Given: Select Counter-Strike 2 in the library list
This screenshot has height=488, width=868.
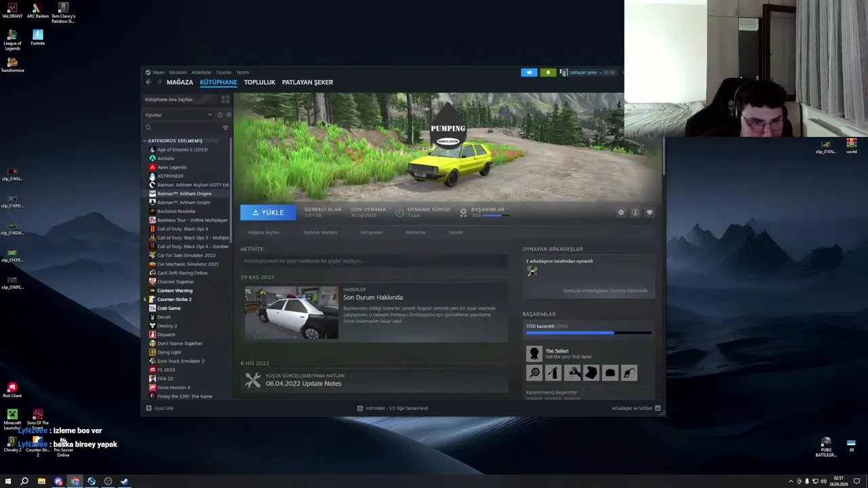Looking at the screenshot, I should click(174, 300).
